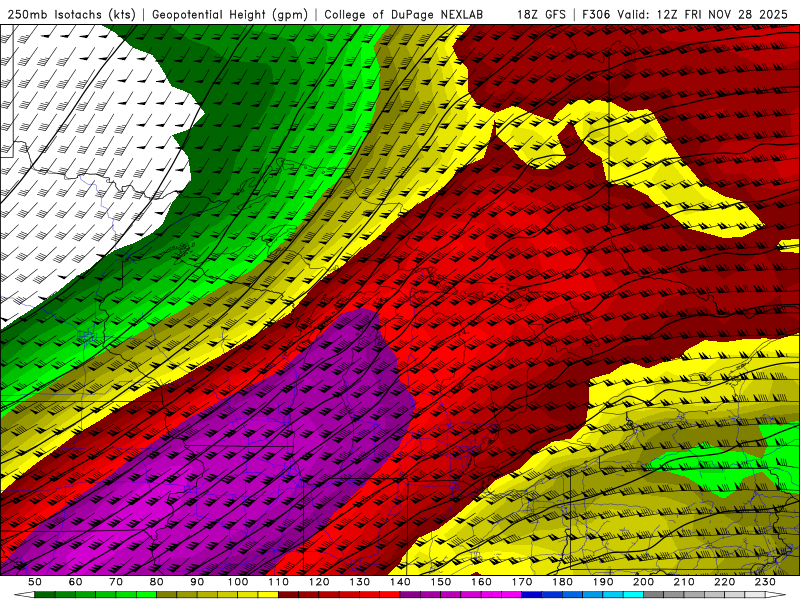Select the 100 value on the legend scale
Image resolution: width=800 pixels, height=600 pixels.
[238, 582]
